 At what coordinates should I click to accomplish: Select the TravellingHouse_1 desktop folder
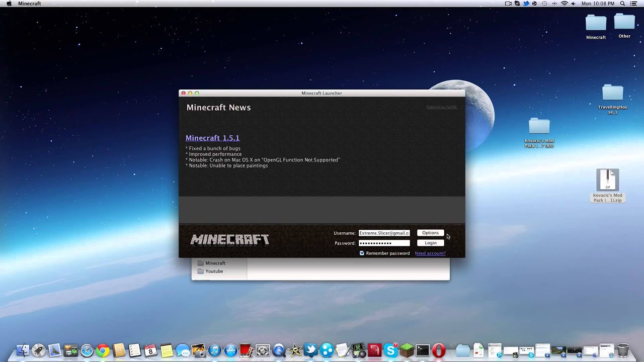612,99
